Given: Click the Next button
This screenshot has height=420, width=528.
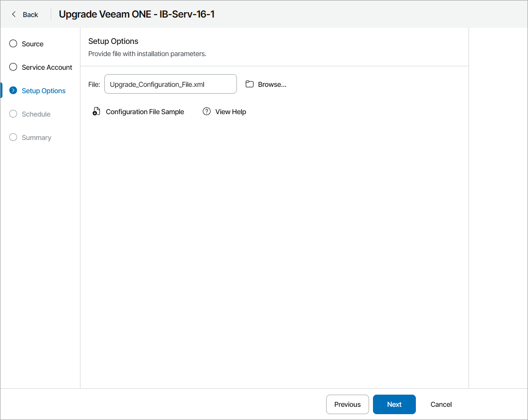Looking at the screenshot, I should point(394,404).
